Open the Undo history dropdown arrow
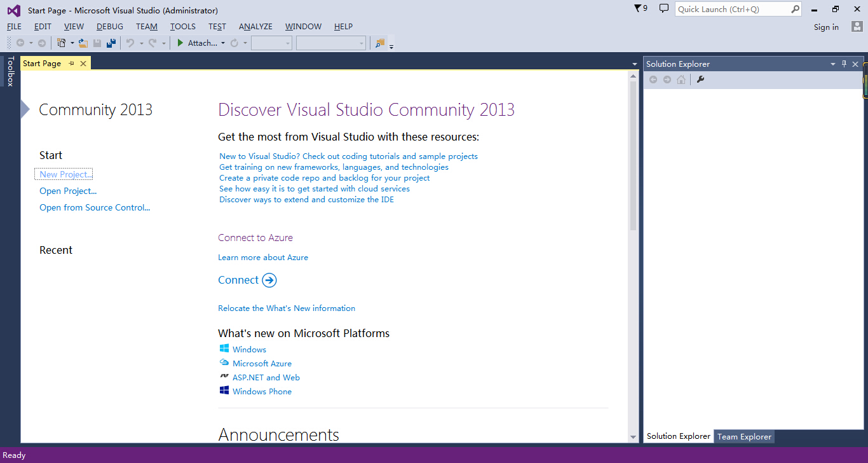 point(141,43)
